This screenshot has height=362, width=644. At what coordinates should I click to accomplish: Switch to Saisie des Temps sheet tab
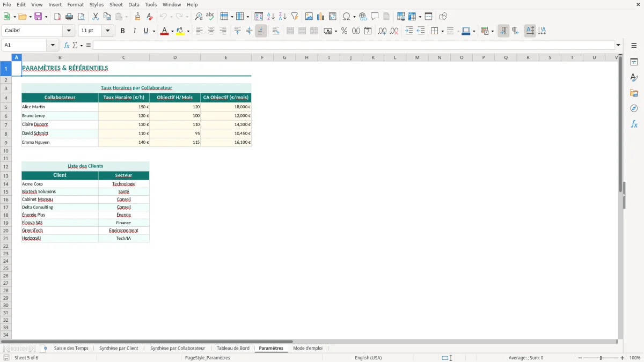pyautogui.click(x=71, y=348)
